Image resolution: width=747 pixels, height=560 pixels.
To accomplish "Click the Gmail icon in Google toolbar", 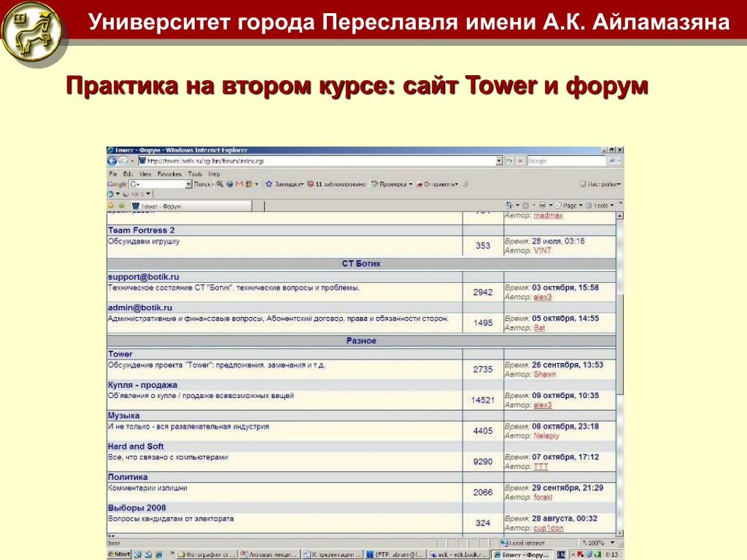I will tap(239, 184).
